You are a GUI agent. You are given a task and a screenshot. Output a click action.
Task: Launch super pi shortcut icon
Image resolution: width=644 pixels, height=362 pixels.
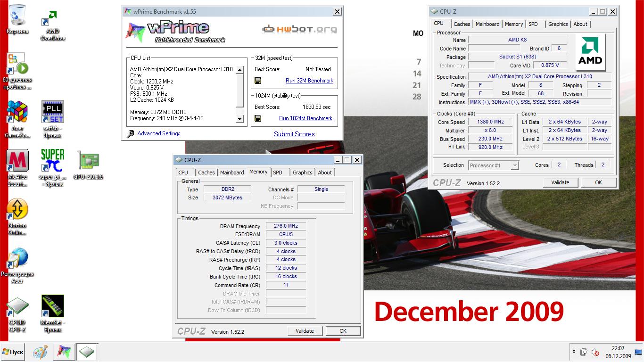click(53, 168)
